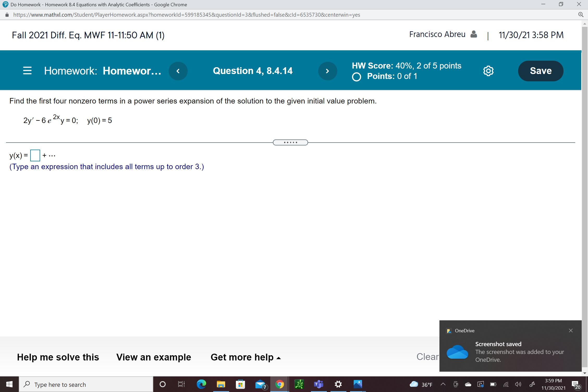
Task: Launch Microsoft Edge from the taskbar
Action: point(201,384)
